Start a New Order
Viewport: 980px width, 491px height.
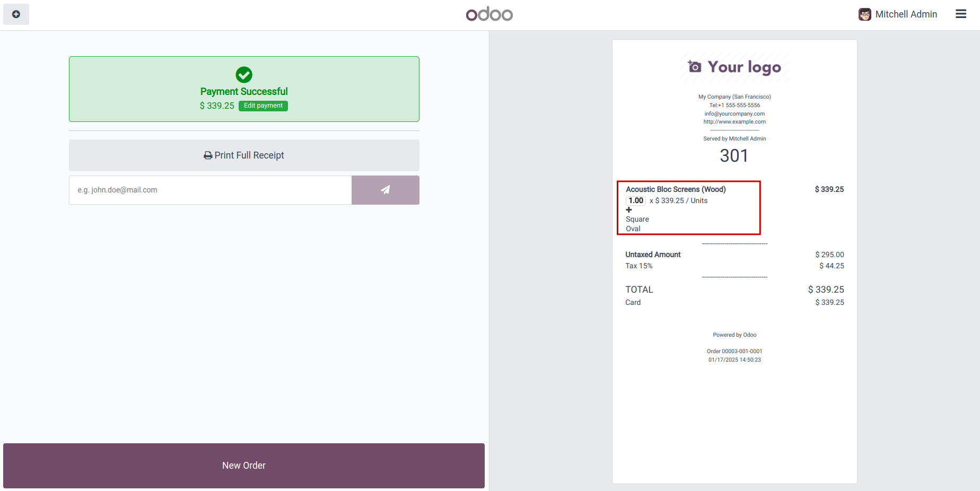coord(244,466)
